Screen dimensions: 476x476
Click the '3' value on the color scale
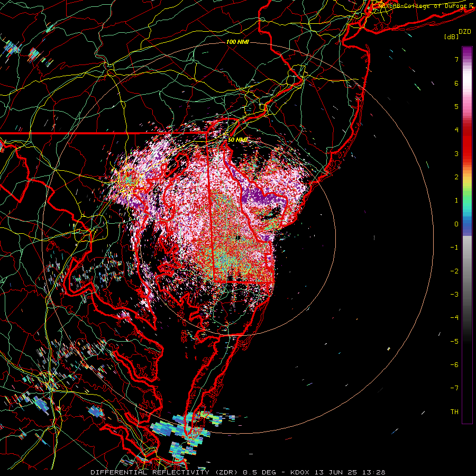(x=456, y=153)
